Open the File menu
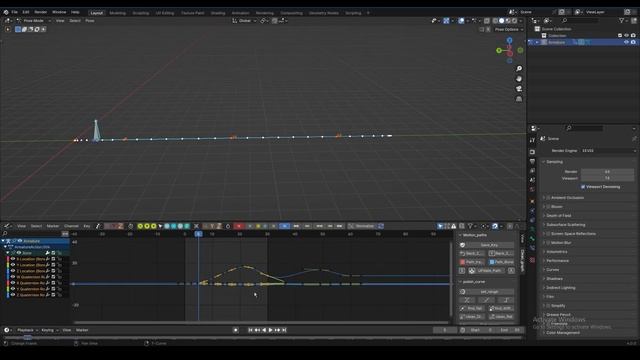 [x=14, y=12]
